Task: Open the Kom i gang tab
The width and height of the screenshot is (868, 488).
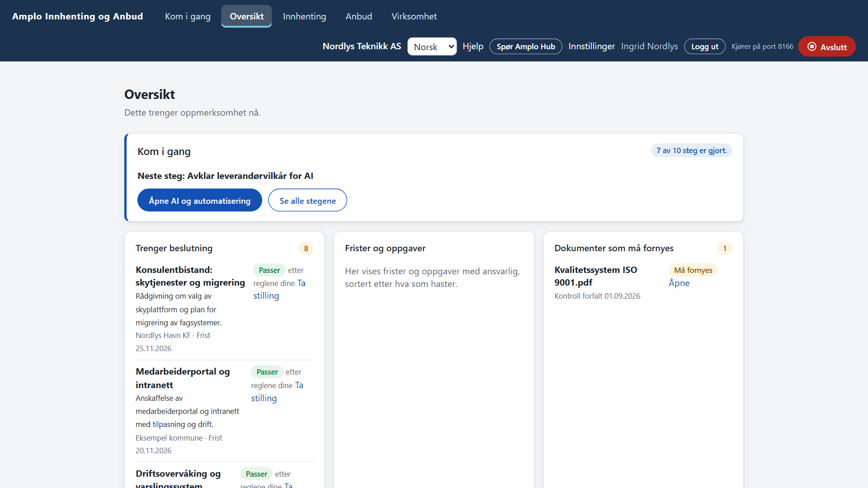Action: (x=188, y=16)
